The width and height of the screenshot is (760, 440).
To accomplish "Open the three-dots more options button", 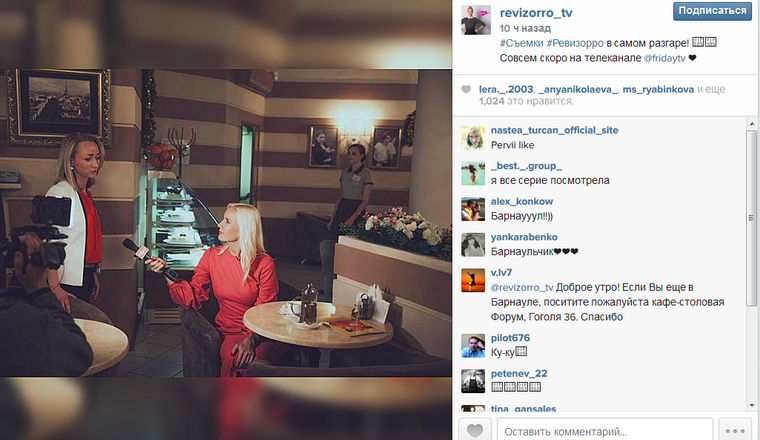I will pyautogui.click(x=735, y=430).
